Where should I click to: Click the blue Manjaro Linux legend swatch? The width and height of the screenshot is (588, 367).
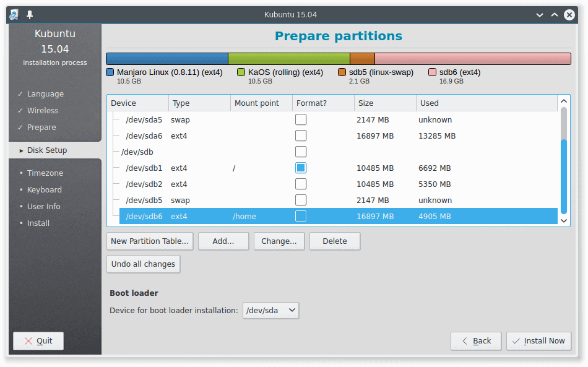(x=110, y=72)
